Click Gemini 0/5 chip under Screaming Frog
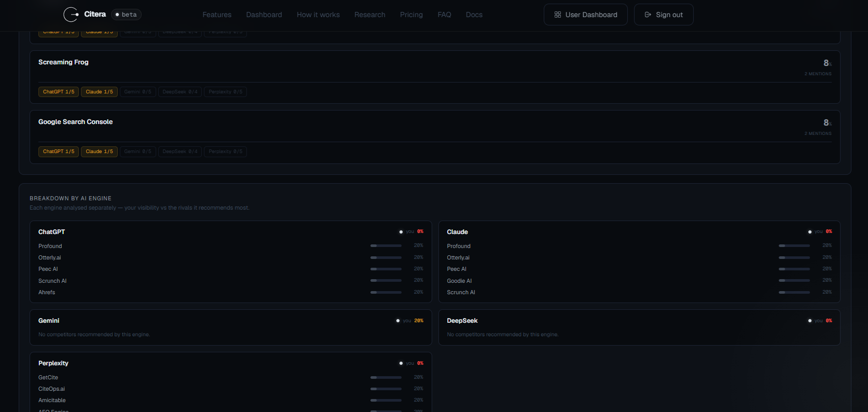Viewport: 868px width, 412px height. (x=138, y=92)
